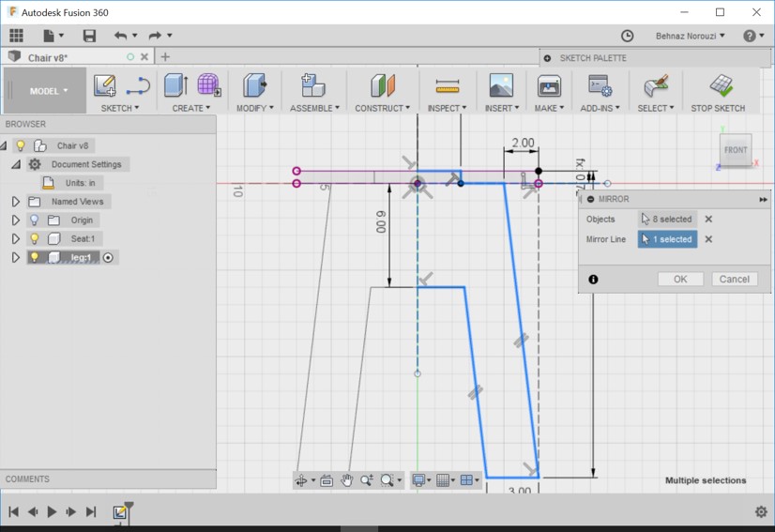Expand the leg:1 component
This screenshot has height=532, width=775.
coord(15,258)
